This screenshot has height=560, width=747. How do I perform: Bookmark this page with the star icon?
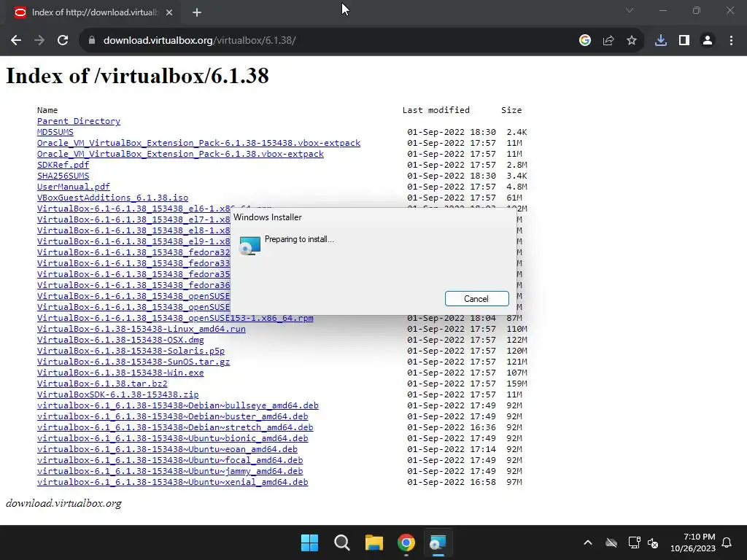[x=632, y=41]
